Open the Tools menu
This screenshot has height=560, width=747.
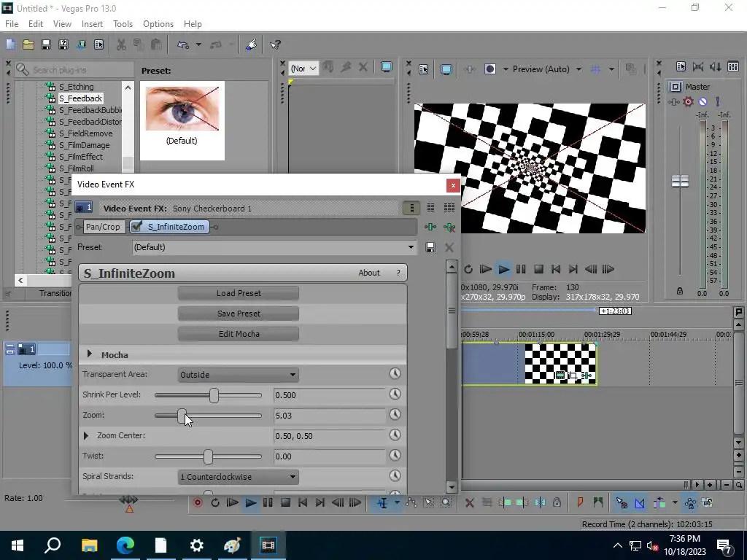click(x=123, y=24)
